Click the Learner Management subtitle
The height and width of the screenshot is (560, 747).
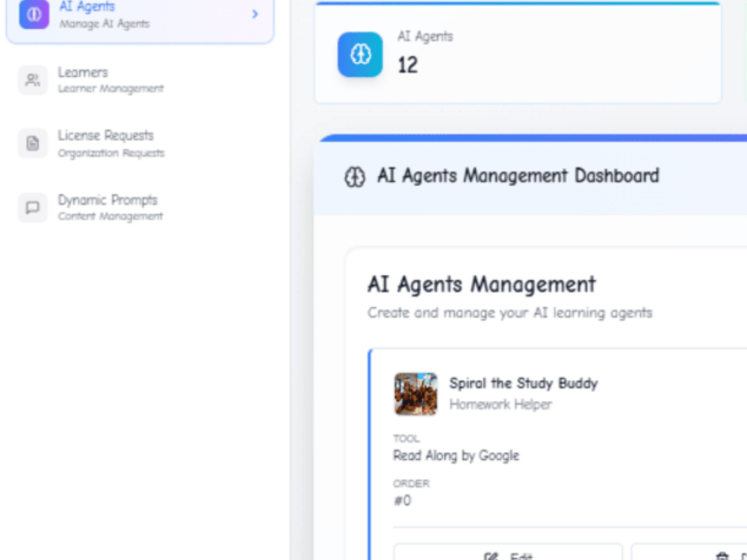coord(111,89)
